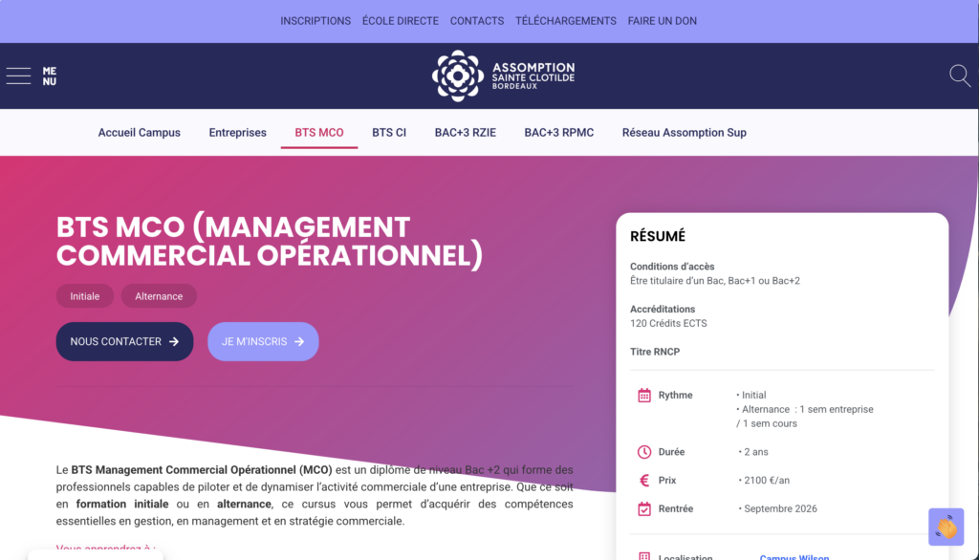Click FAIRE UN DON link
979x560 pixels.
point(663,21)
